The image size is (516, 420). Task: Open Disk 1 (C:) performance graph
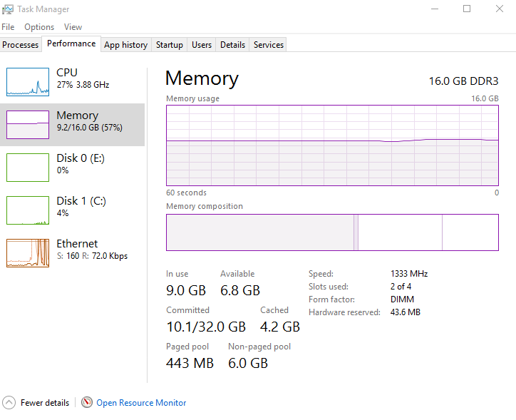click(28, 210)
